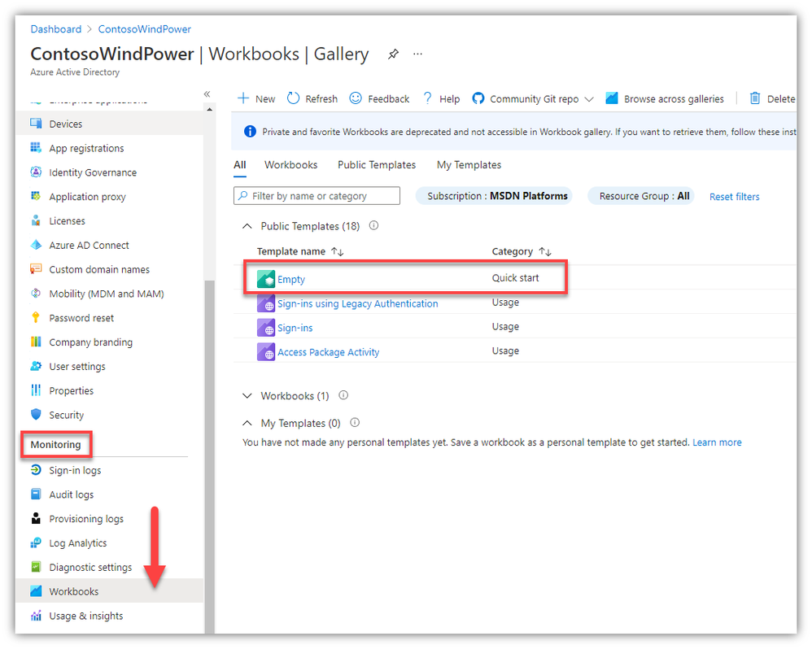Open the Subscription MSDN Platforms filter
The image size is (812, 649).
494,196
